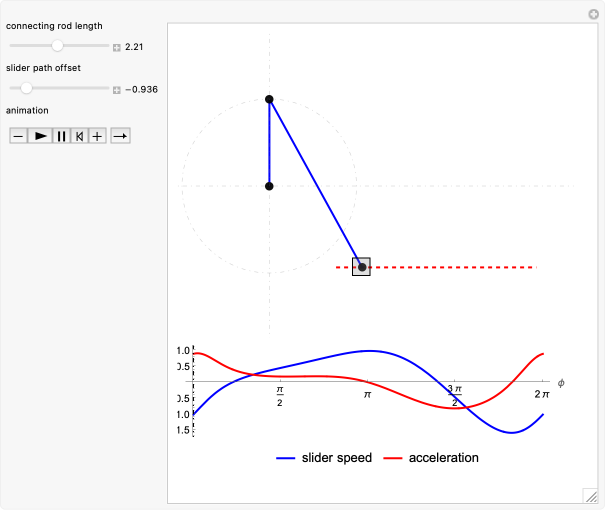605x511 pixels.
Task: Play the animation
Action: (x=40, y=136)
